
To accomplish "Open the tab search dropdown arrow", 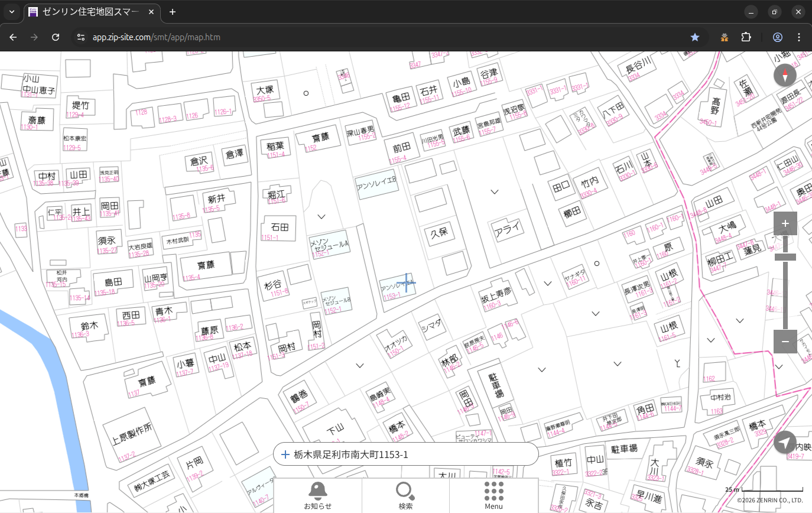I will click(x=11, y=12).
